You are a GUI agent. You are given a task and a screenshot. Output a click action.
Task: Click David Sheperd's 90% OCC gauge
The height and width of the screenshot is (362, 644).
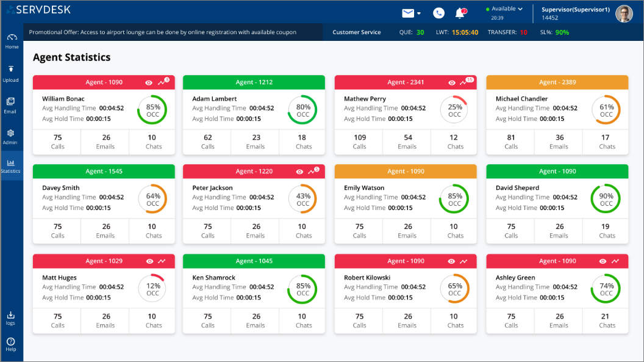tap(606, 199)
